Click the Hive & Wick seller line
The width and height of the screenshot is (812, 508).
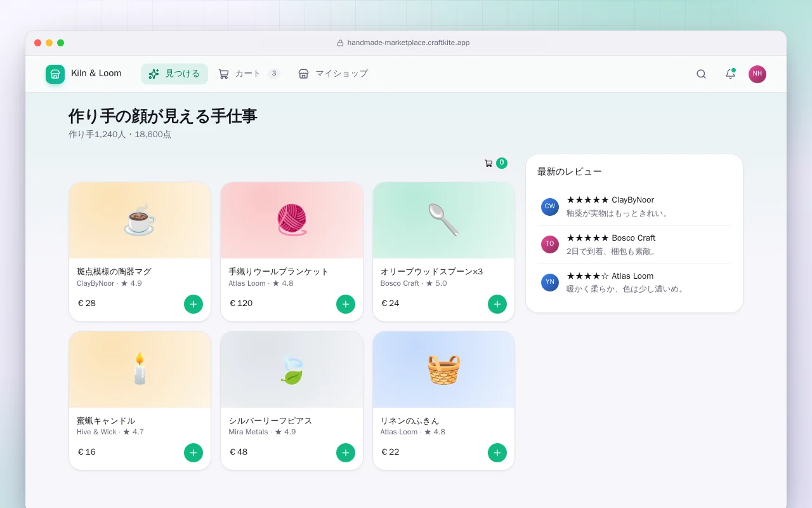[x=110, y=432]
